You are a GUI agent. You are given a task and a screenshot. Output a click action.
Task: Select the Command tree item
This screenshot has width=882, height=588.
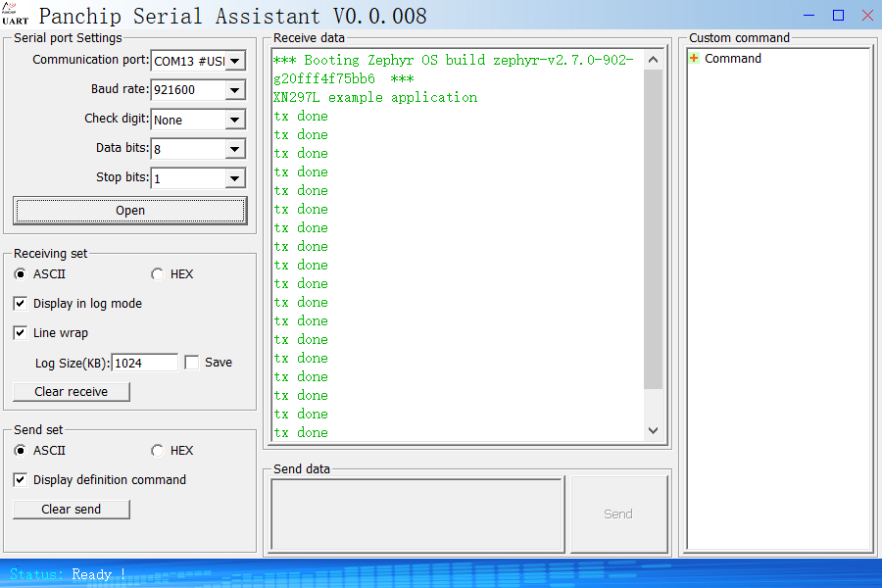(732, 59)
